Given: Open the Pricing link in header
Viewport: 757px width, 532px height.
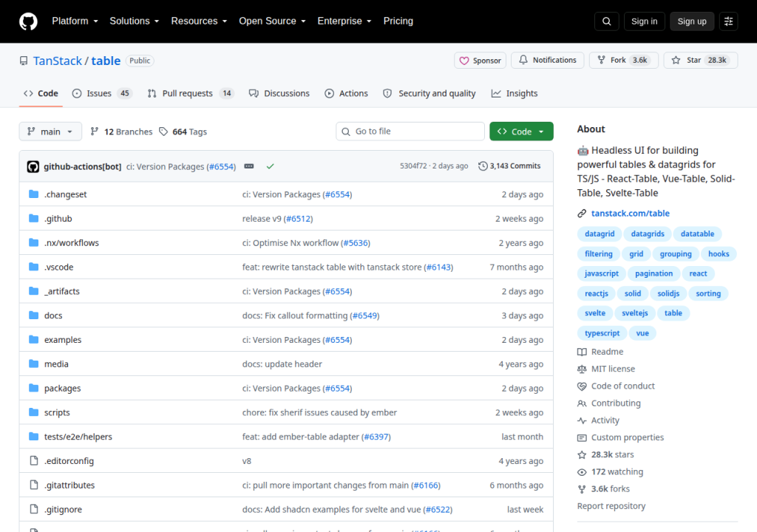Looking at the screenshot, I should point(398,21).
